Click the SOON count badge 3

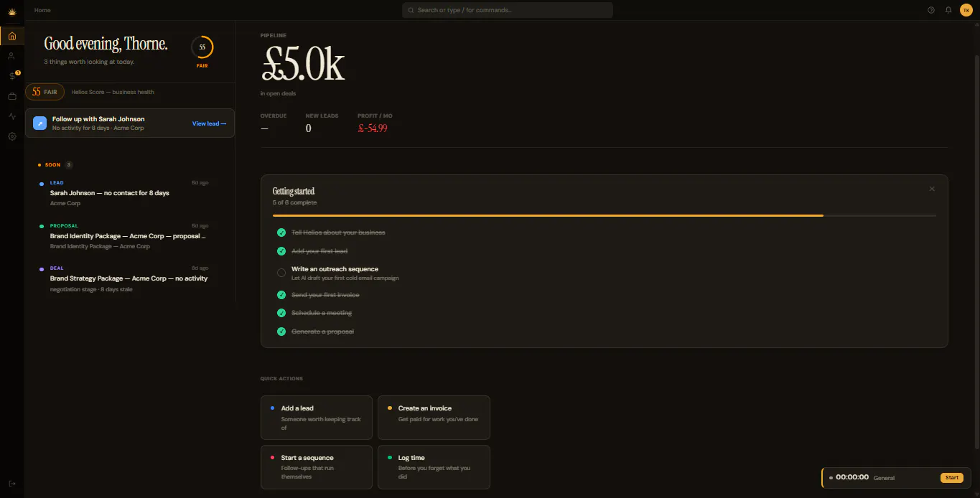[x=69, y=165]
